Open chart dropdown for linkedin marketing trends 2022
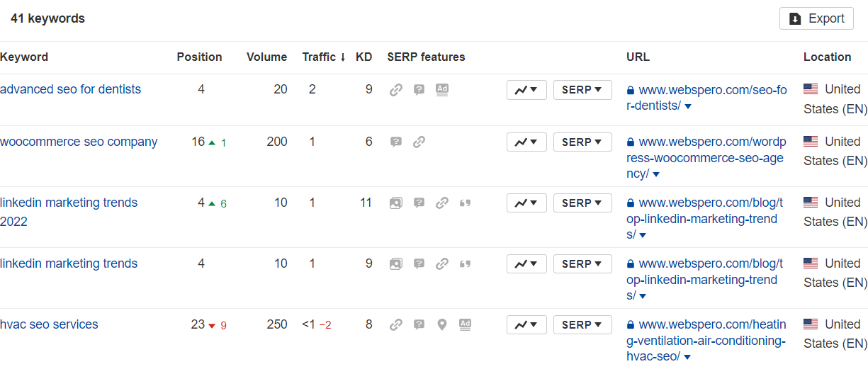This screenshot has height=369, width=868. click(x=526, y=203)
